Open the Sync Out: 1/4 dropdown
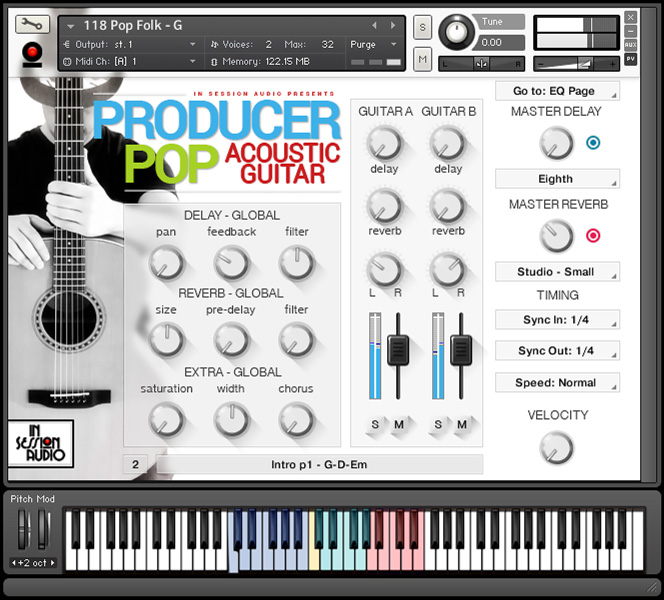The image size is (664, 600). tap(557, 351)
